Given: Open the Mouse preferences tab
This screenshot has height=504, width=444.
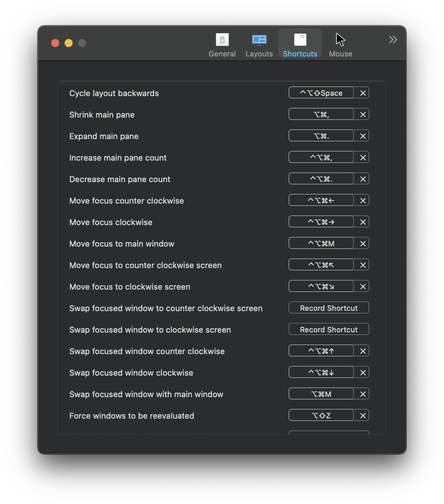Looking at the screenshot, I should click(340, 45).
